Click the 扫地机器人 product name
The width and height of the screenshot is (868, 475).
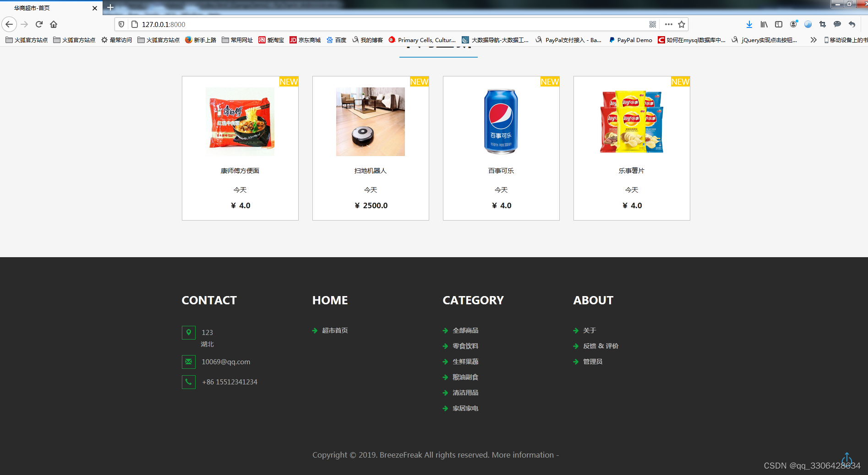371,171
